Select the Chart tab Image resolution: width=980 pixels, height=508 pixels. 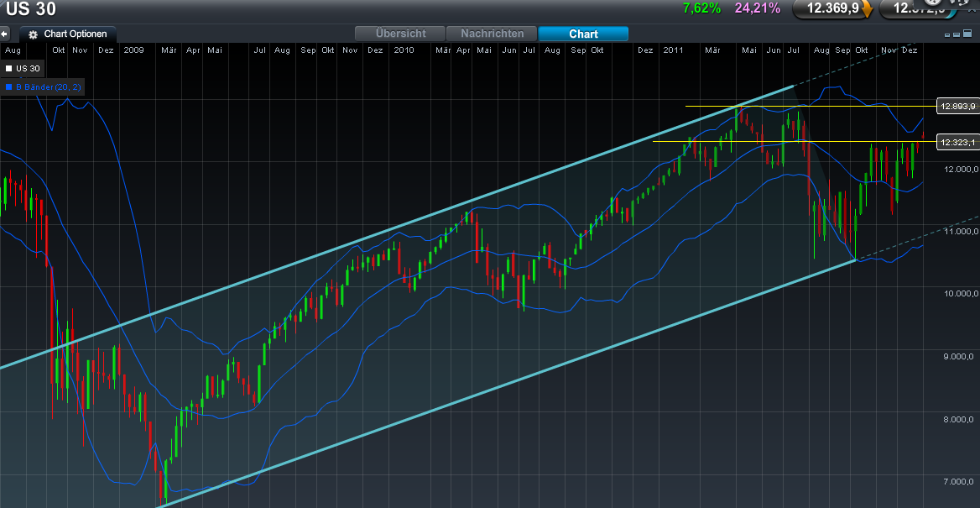coord(583,34)
